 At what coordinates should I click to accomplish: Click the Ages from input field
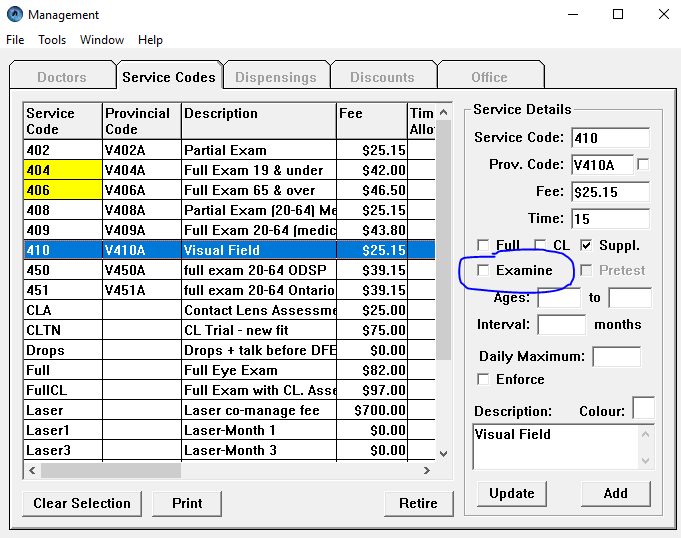click(x=559, y=297)
